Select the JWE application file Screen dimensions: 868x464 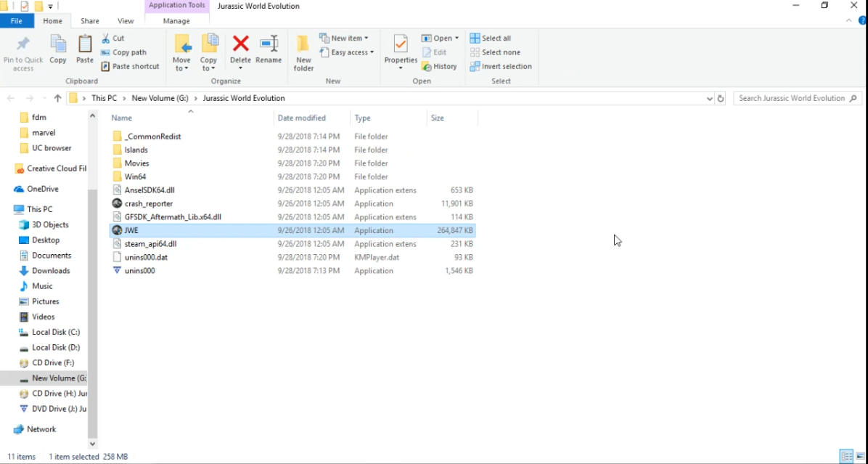point(292,230)
